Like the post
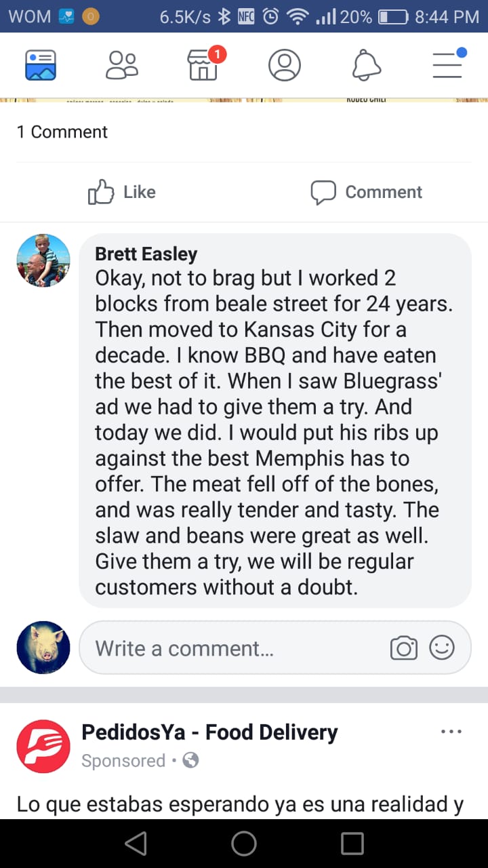Screen dimensions: 488x868 pos(122,193)
